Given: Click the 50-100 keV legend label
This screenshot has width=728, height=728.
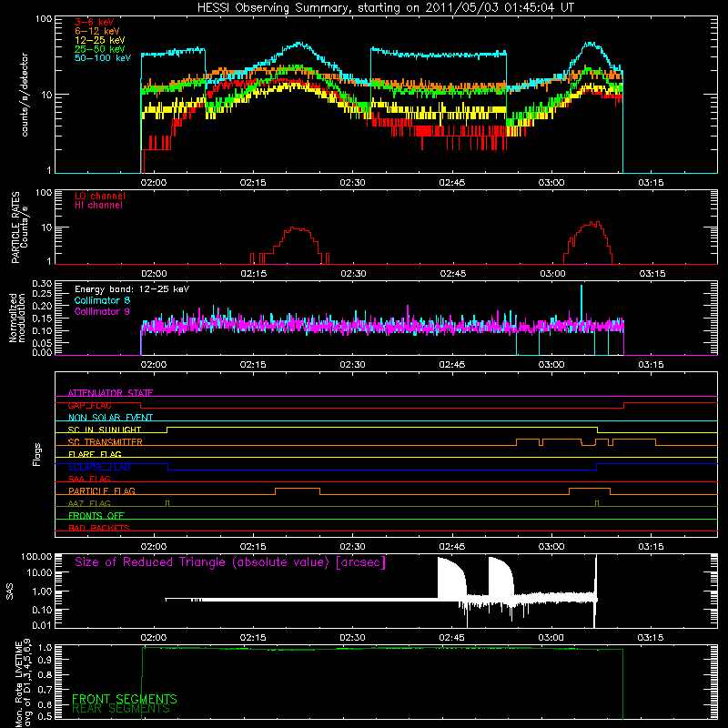Looking at the screenshot, I should click(103, 58).
